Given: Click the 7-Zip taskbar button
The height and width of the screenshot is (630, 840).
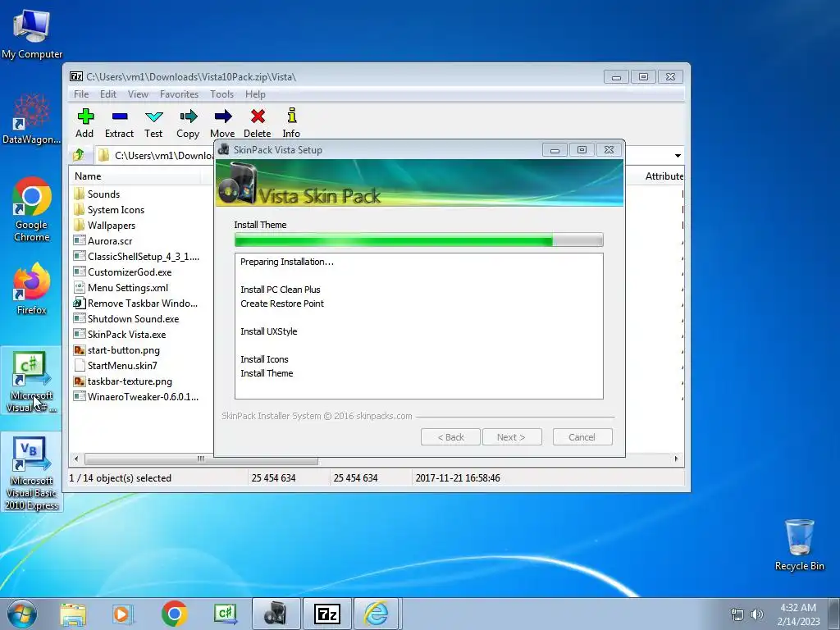Looking at the screenshot, I should point(327,614).
